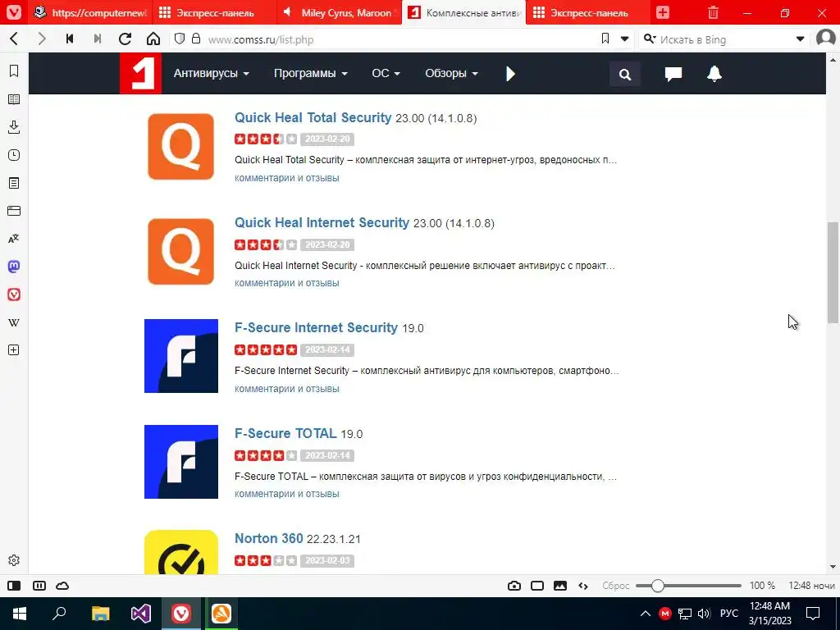
Task: Open the Translate panel
Action: 14,239
